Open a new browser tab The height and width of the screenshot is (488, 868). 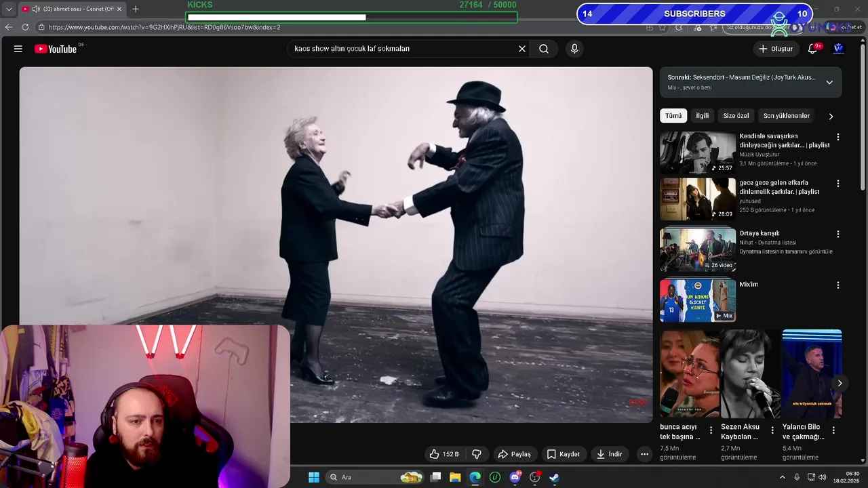pyautogui.click(x=136, y=9)
